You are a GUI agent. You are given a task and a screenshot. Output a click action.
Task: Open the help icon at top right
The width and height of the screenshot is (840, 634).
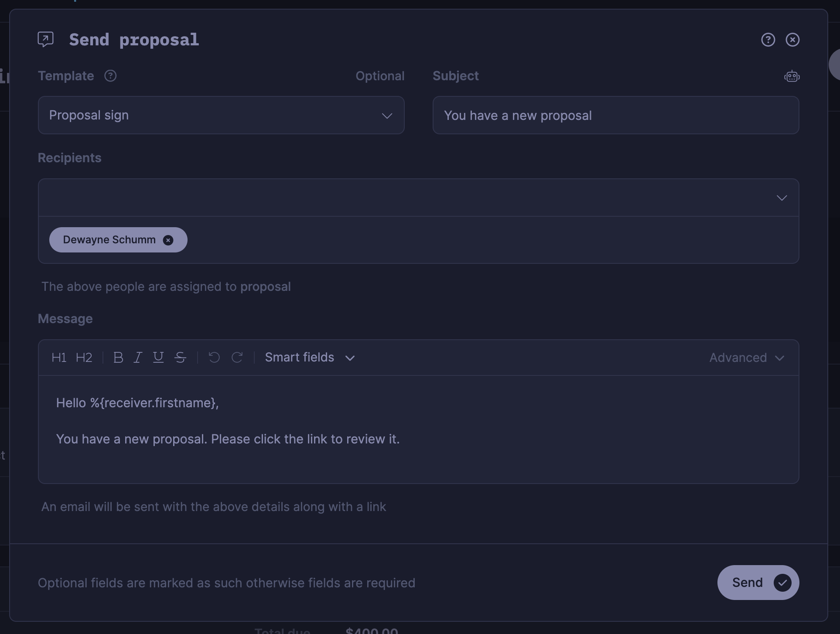pyautogui.click(x=768, y=39)
